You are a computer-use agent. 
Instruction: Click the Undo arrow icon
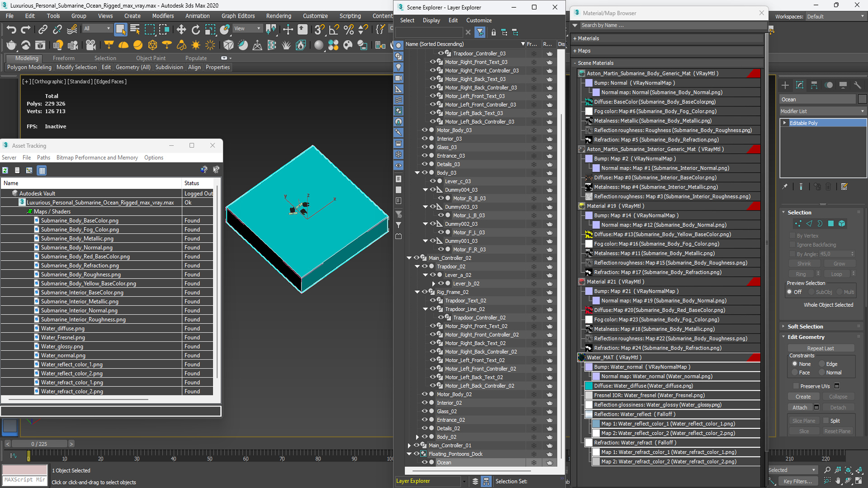click(11, 30)
